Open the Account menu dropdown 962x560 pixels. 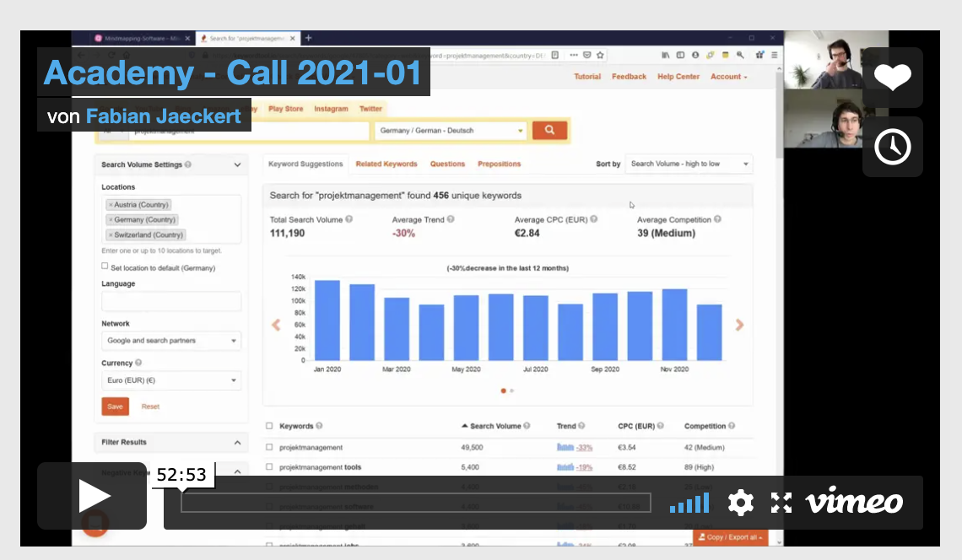(x=729, y=77)
